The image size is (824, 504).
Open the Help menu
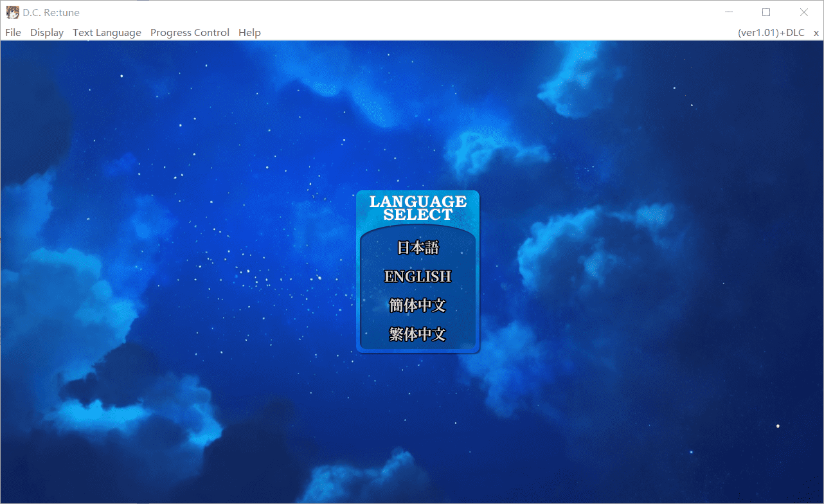point(249,32)
